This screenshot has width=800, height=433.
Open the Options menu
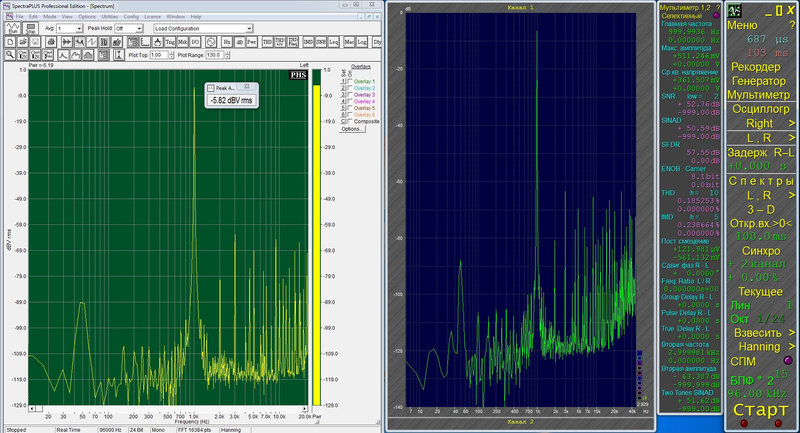(x=87, y=17)
